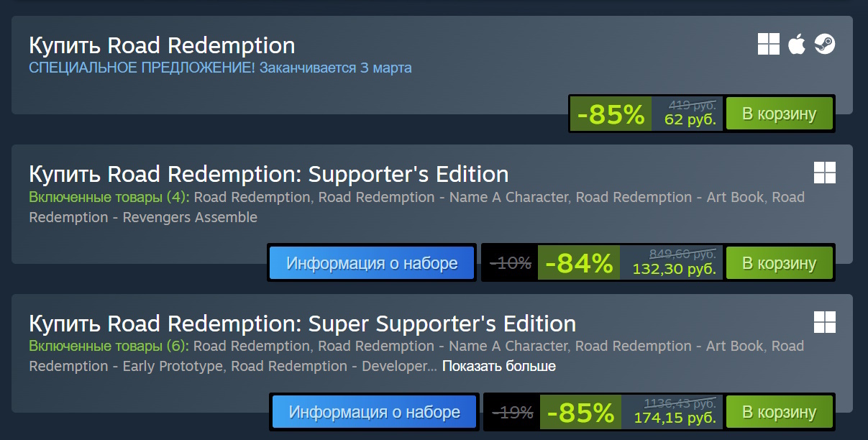This screenshot has height=440, width=868.
Task: Open bundle info for Super Supporter's Edition
Action: pos(375,412)
